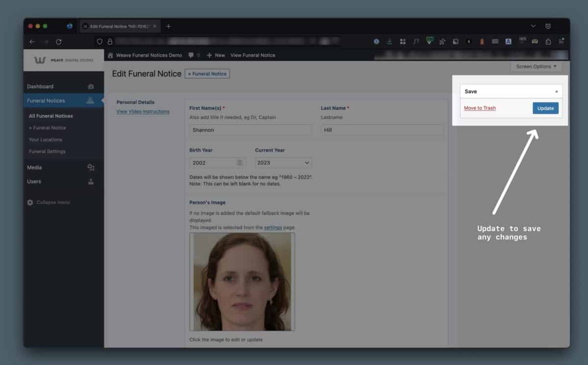The image size is (588, 365).
Task: Click the + Funeral Notice header button
Action: click(207, 74)
